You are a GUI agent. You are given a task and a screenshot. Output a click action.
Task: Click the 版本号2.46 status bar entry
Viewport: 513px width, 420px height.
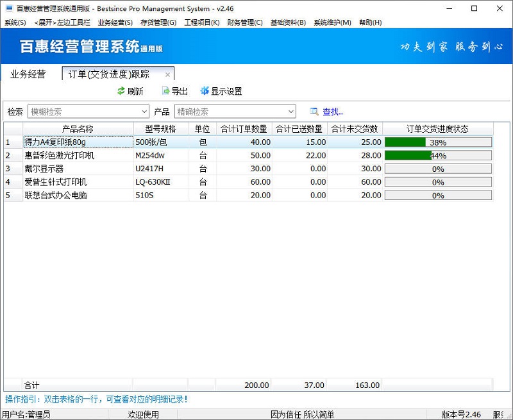461,415
